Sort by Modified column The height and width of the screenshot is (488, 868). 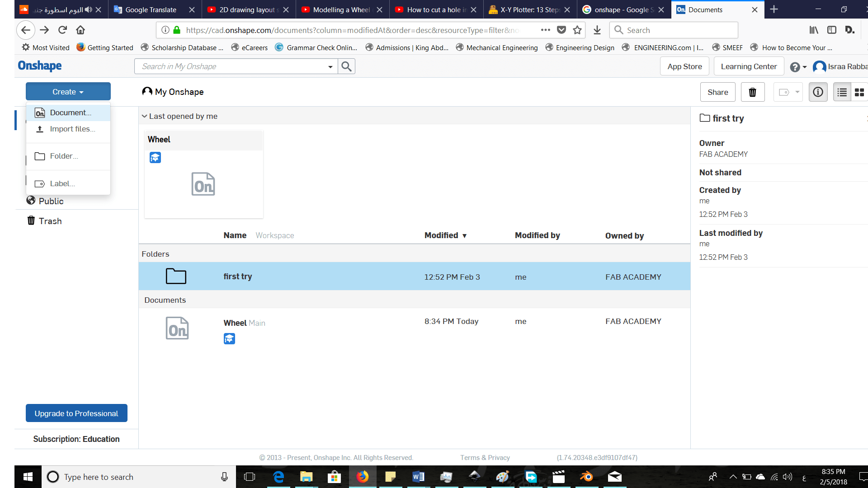(445, 235)
